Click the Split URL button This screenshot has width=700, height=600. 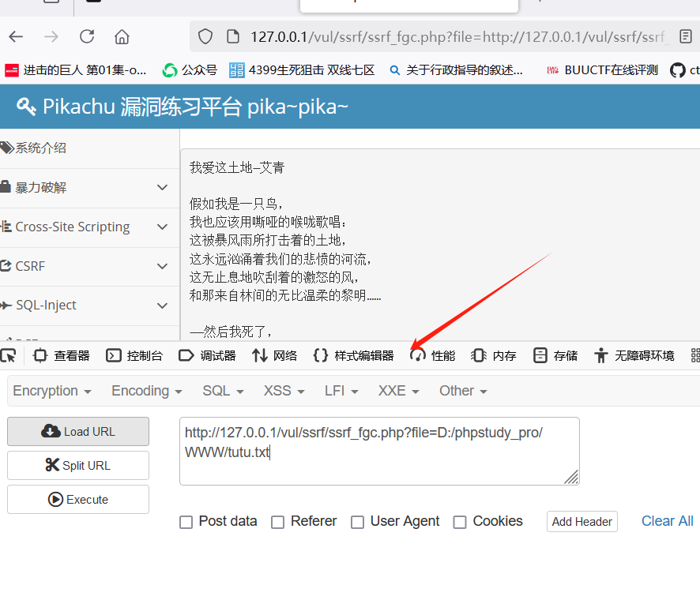(78, 465)
